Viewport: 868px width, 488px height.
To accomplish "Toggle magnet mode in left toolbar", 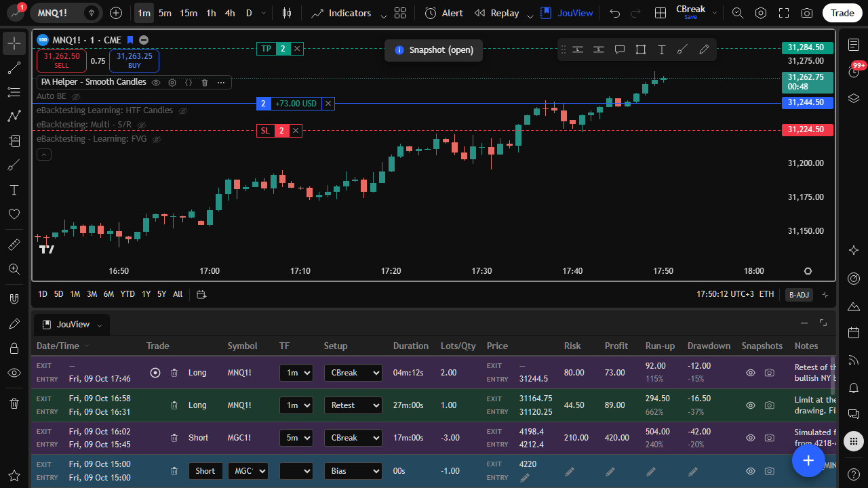I will (x=14, y=299).
